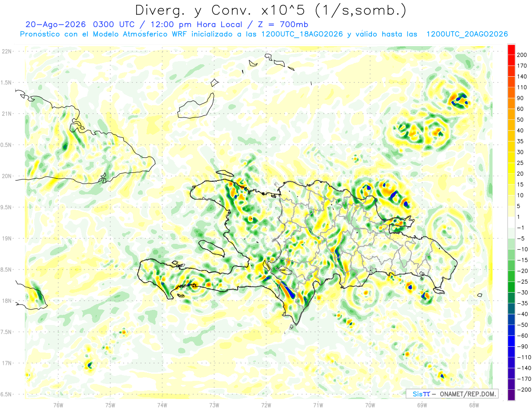Click the '22N' latitude label
Screen dimensions: 532x411
click(x=7, y=51)
